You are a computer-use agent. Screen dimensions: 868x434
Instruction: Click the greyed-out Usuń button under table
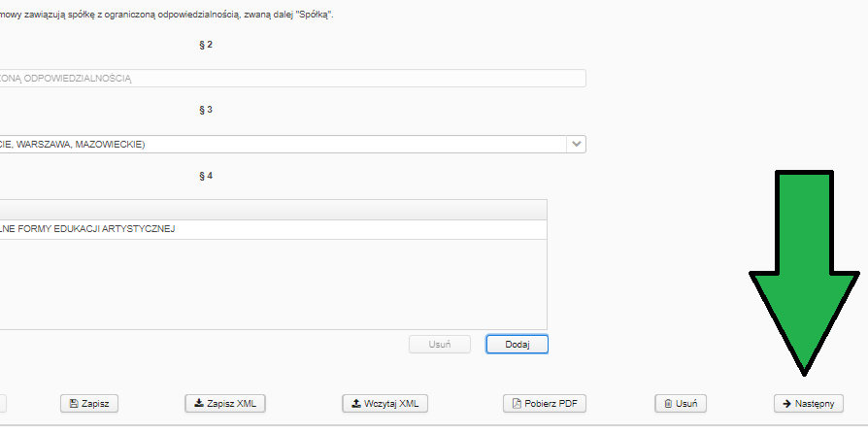[x=440, y=345]
